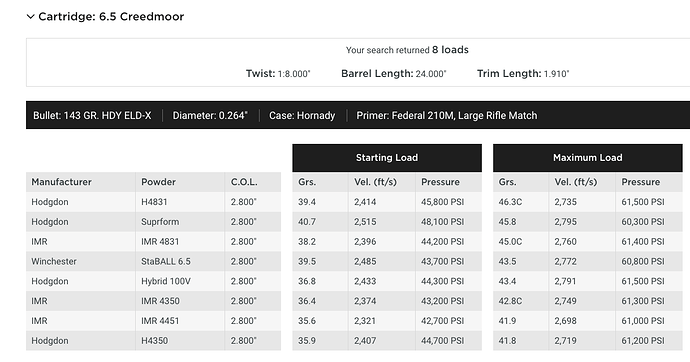690x362 pixels.
Task: Click the IMR 4451 powder cell
Action: (x=180, y=321)
